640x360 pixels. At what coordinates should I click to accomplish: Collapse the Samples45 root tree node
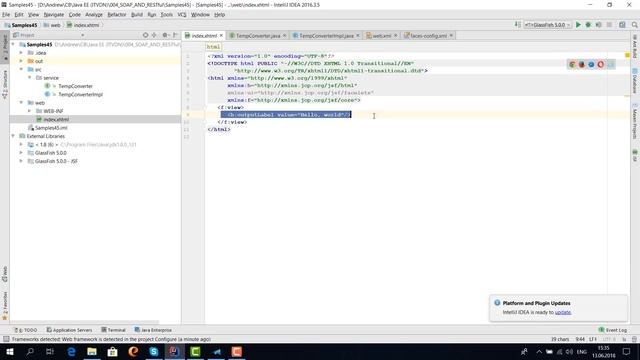pyautogui.click(x=13, y=44)
